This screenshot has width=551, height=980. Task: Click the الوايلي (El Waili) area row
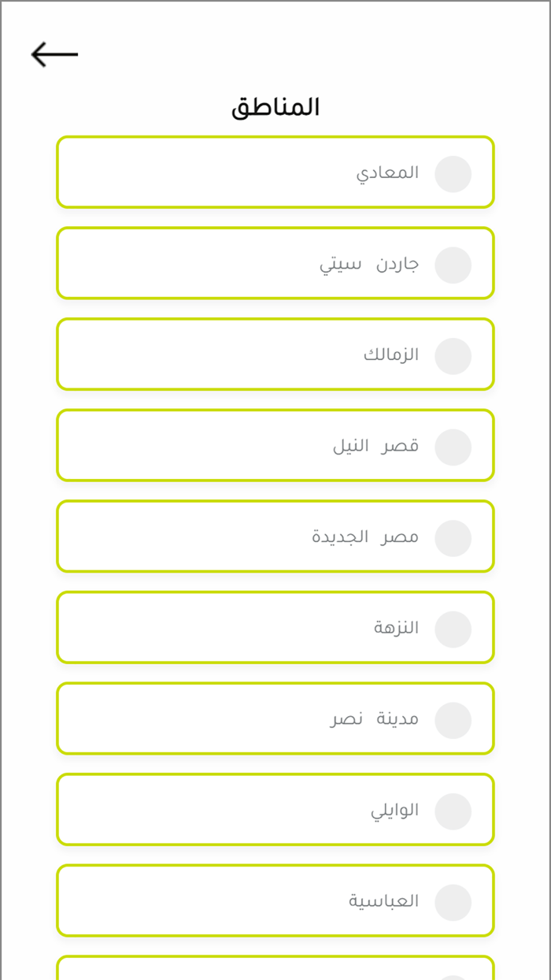click(275, 810)
